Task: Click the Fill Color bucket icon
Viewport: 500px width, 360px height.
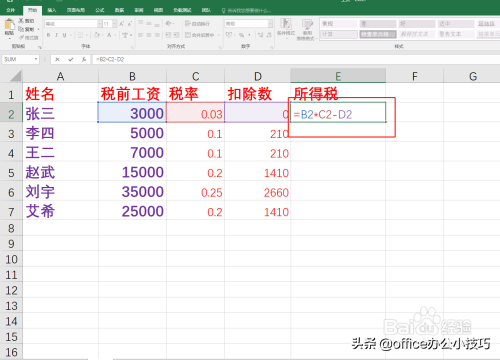Action: (97, 35)
